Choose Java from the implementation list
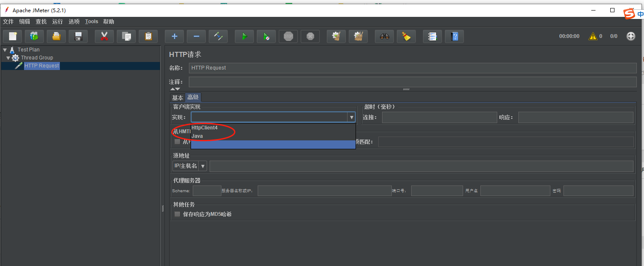This screenshot has height=266, width=644. point(273,136)
